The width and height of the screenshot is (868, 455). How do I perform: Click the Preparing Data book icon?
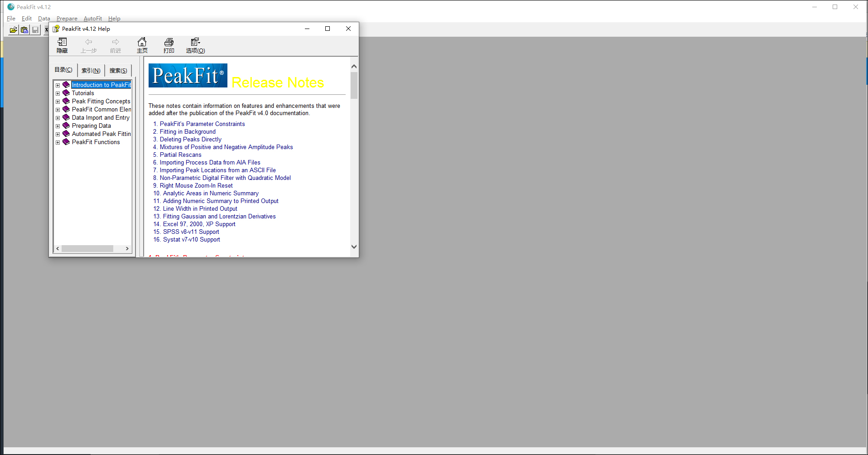point(66,126)
